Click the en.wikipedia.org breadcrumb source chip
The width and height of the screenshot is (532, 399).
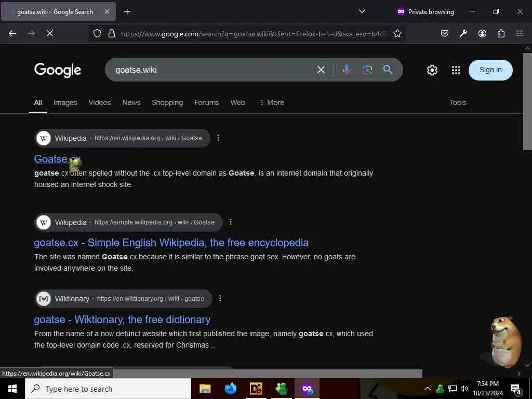tap(122, 138)
